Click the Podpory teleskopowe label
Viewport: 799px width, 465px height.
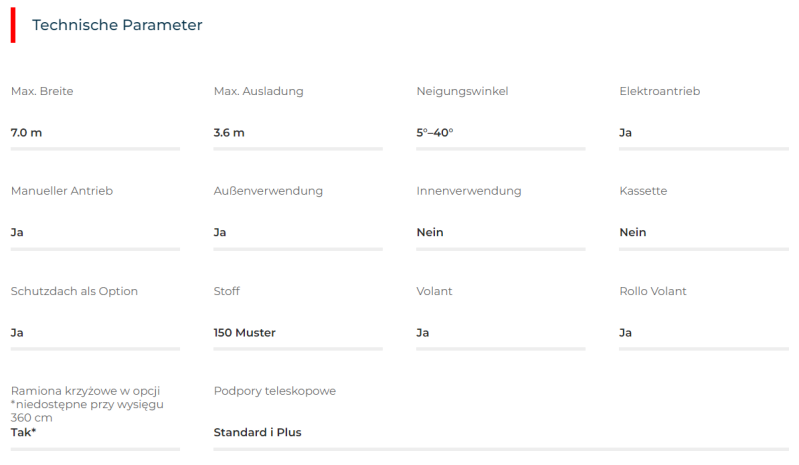coord(275,391)
